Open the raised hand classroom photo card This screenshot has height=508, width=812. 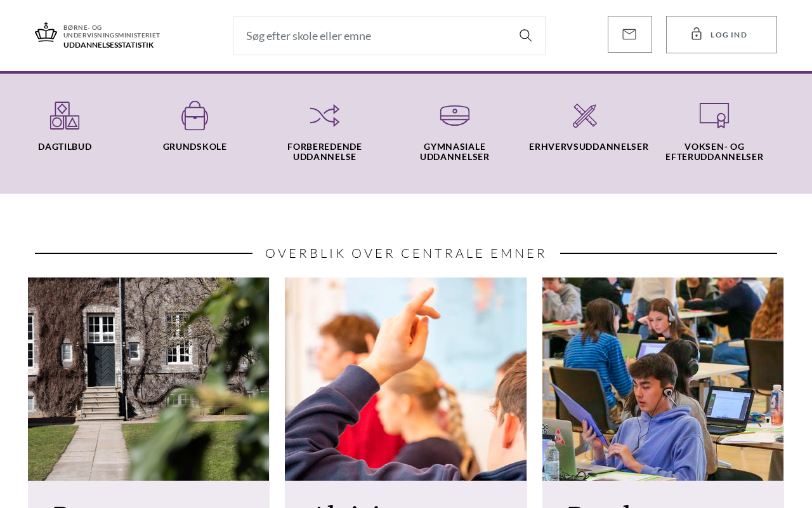click(405, 379)
